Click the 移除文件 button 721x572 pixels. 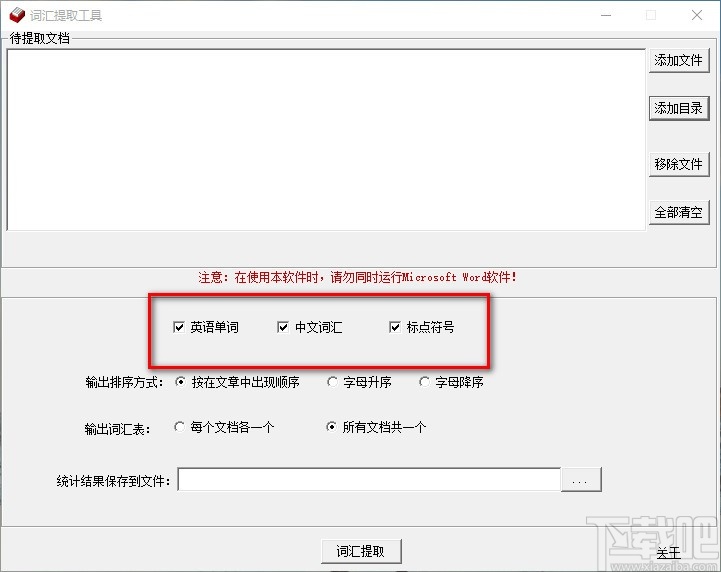point(679,164)
